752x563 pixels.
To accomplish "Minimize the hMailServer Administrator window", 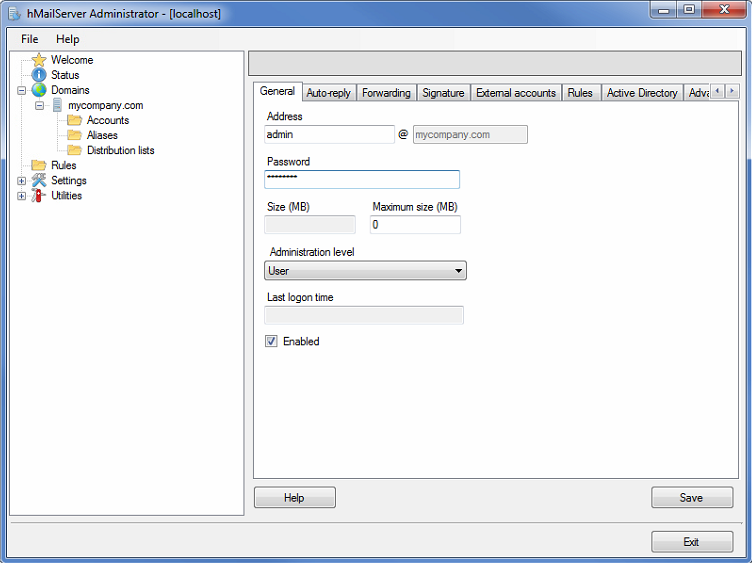I will coord(664,10).
